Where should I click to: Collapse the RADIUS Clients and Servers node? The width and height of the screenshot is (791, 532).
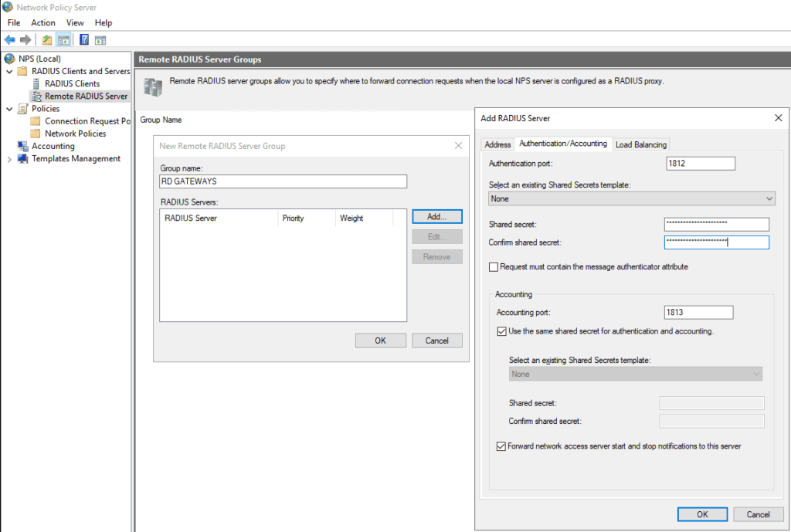coord(9,71)
